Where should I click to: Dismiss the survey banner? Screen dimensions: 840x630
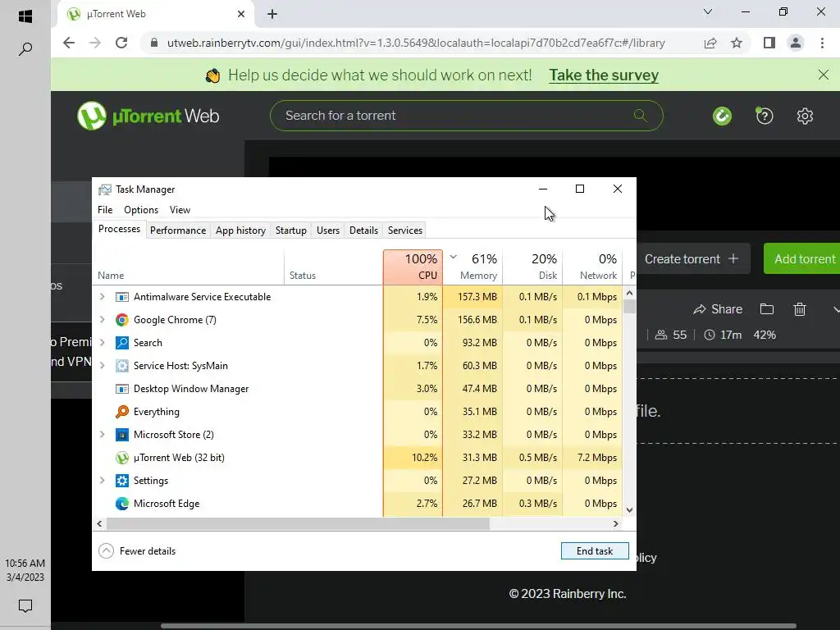point(824,75)
